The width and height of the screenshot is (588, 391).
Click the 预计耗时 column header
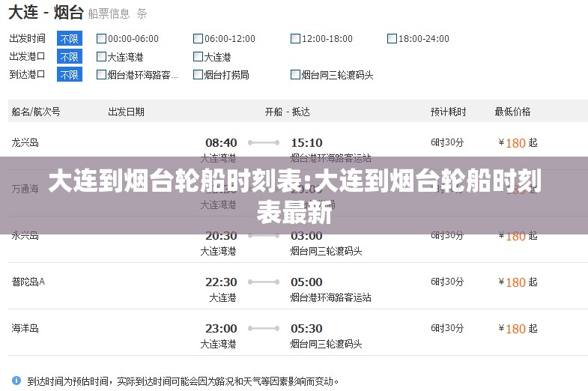coord(448,112)
